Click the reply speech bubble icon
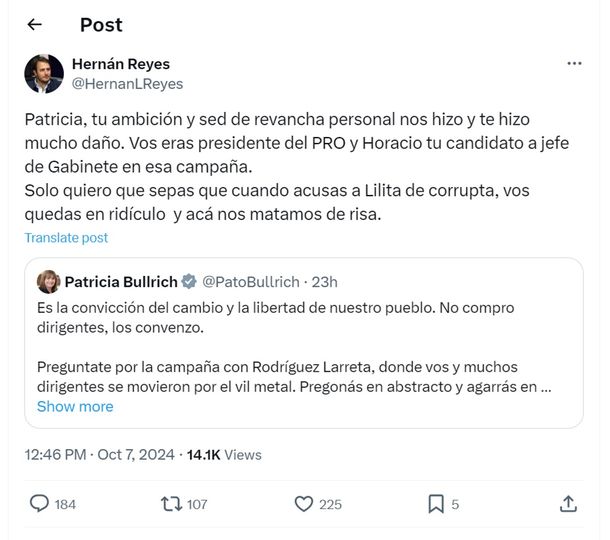The image size is (610, 540). coord(40,504)
